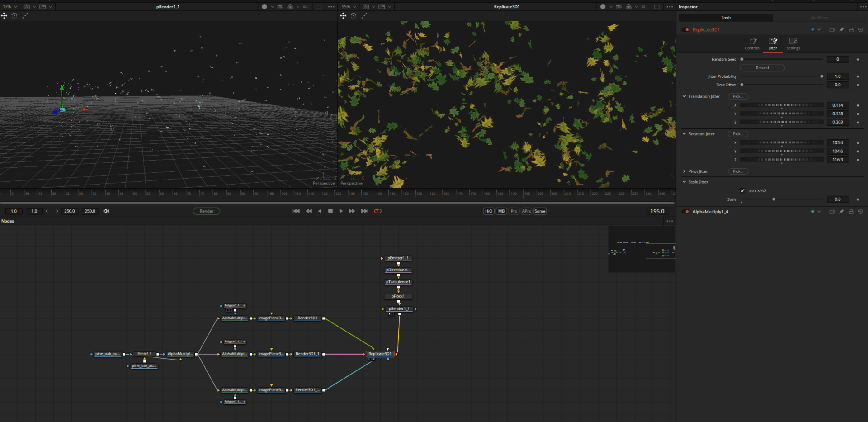868x422 pixels.
Task: Switch to the Settings tab in the Inspector
Action: pos(793,44)
